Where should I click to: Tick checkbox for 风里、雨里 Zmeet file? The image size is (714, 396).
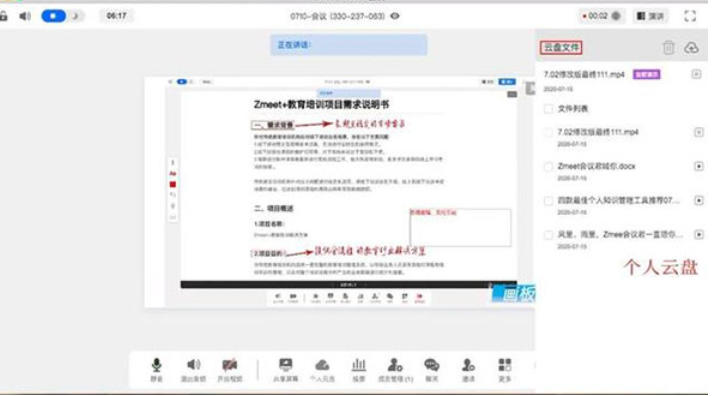[548, 234]
